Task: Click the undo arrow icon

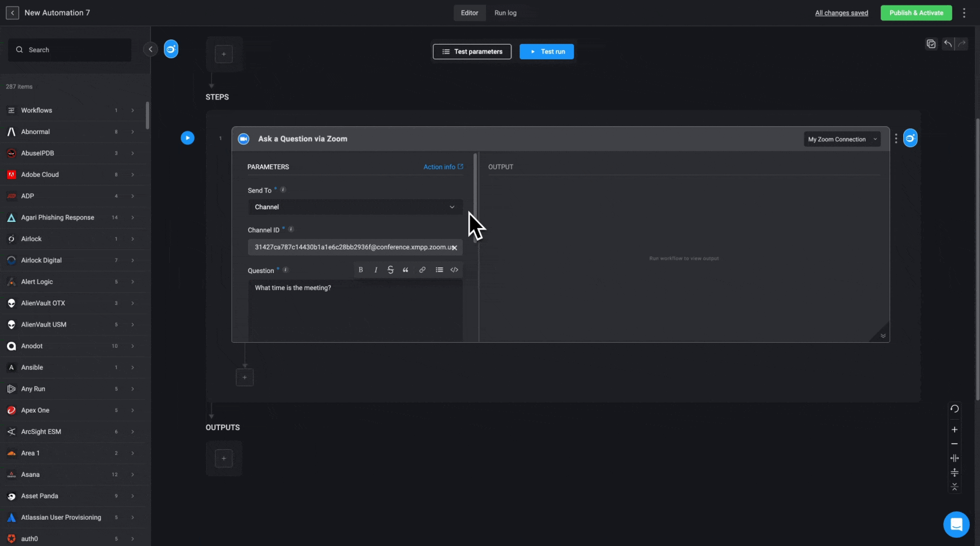Action: (948, 44)
